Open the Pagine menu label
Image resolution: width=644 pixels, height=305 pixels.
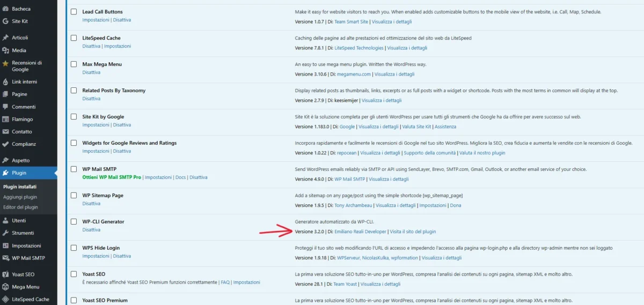point(19,94)
